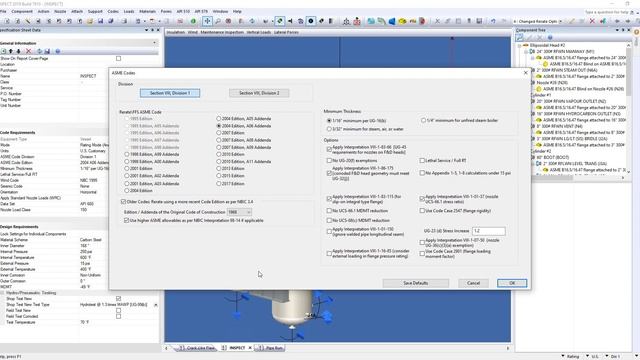Collapse the 24" 300# RFWN MANWAY tree node
Screen dimensions: 640x360
(x=526, y=51)
